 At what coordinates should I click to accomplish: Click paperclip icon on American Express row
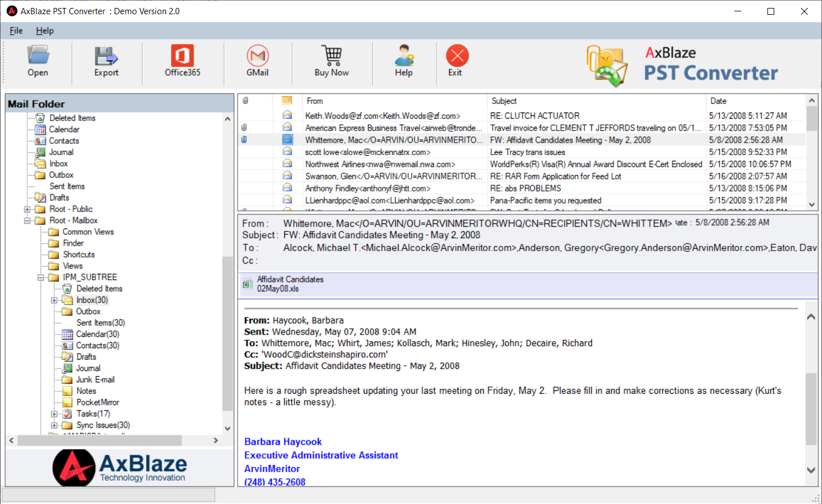[244, 128]
